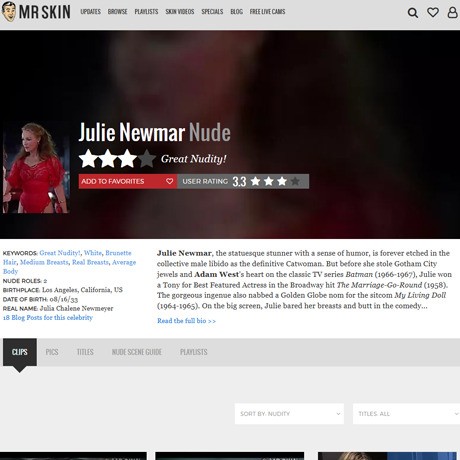The width and height of the screenshot is (460, 460).
Task: Expand the Titles All dropdown
Action: tap(406, 414)
